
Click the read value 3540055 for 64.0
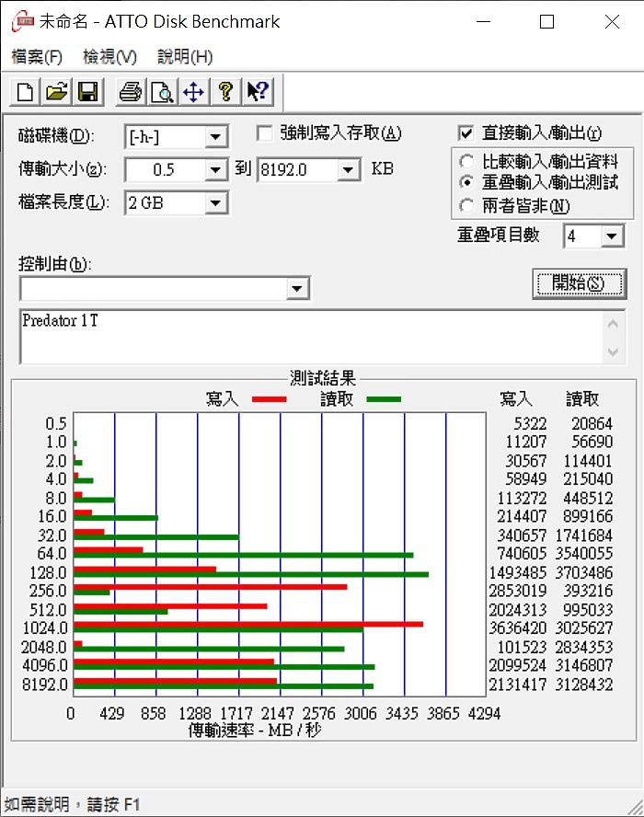point(584,553)
